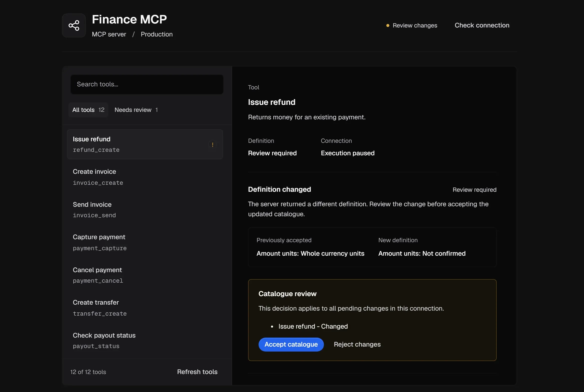The height and width of the screenshot is (392, 584).
Task: Click the 'Review required' value under Definition
Action: pyautogui.click(x=272, y=153)
